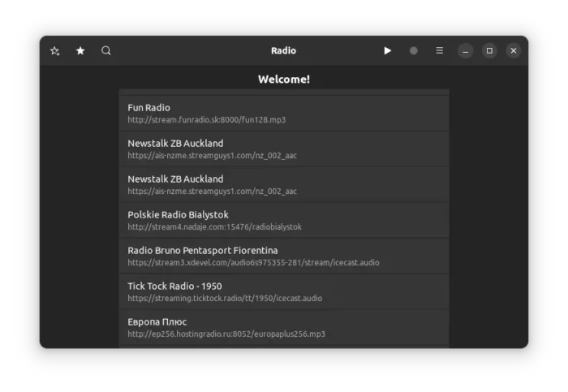Open the hamburger main menu
This screenshot has width=568, height=392.
pos(440,50)
